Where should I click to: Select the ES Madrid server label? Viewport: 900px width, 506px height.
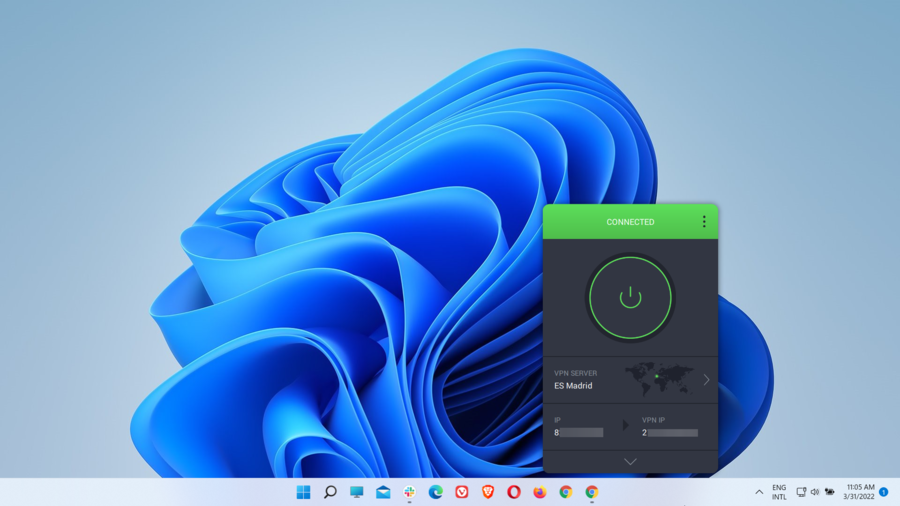(x=573, y=386)
